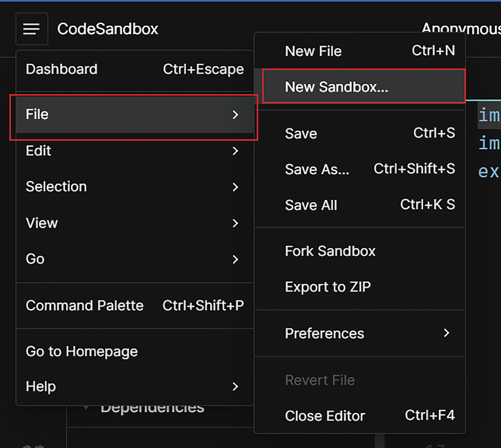
Task: Click Go to Homepage
Action: [82, 351]
